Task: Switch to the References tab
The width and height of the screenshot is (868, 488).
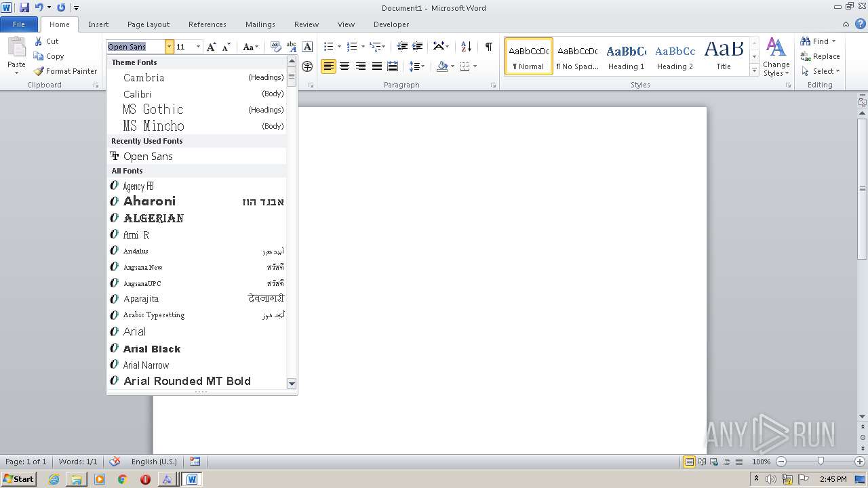Action: 208,24
